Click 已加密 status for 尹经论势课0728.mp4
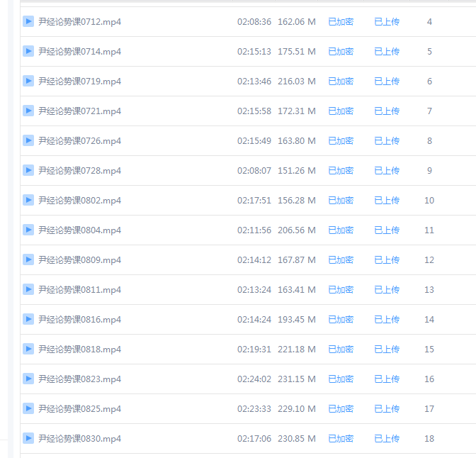This screenshot has height=458, width=476. (341, 170)
